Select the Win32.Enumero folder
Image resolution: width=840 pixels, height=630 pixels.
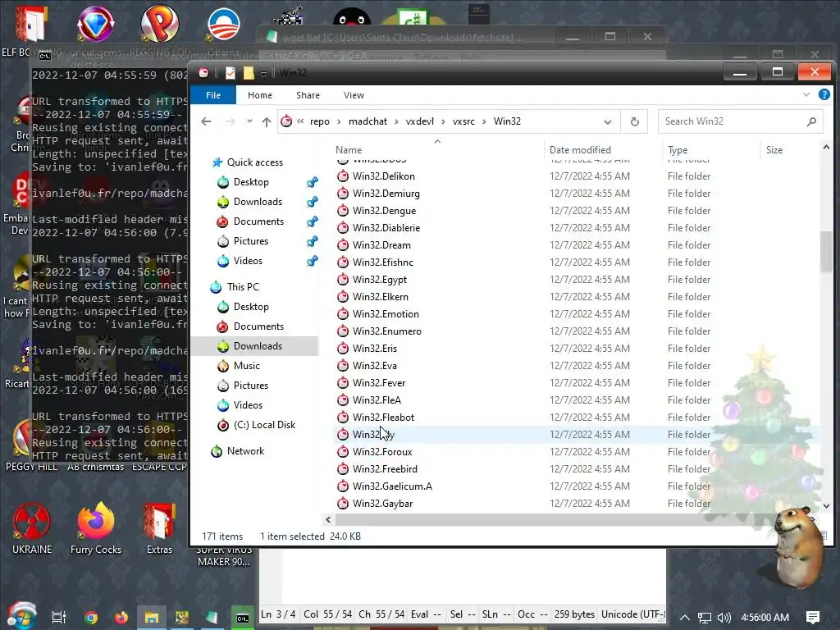click(x=386, y=331)
